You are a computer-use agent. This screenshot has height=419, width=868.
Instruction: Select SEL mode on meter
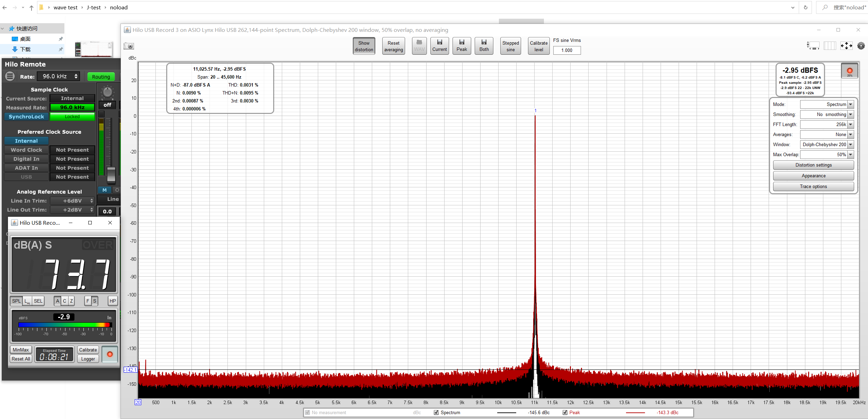coord(38,301)
